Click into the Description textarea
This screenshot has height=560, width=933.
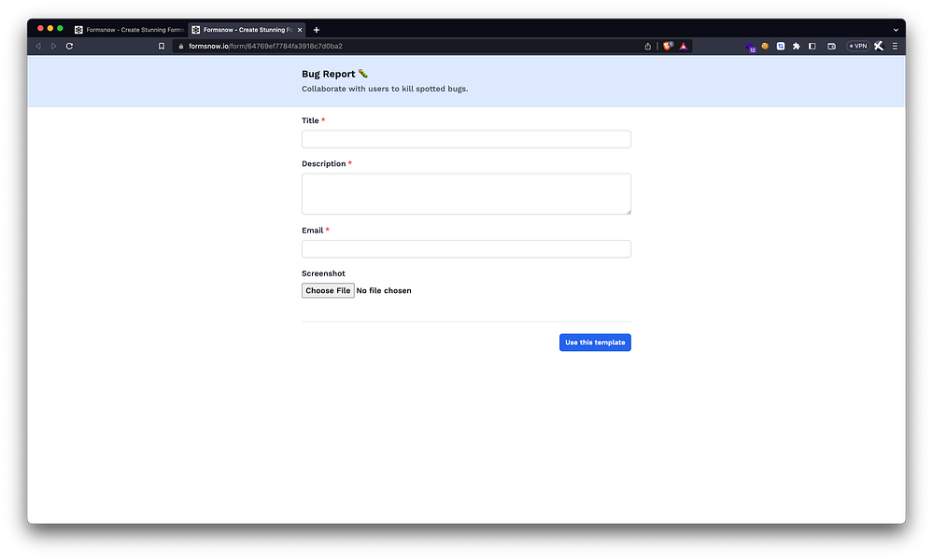point(466,194)
